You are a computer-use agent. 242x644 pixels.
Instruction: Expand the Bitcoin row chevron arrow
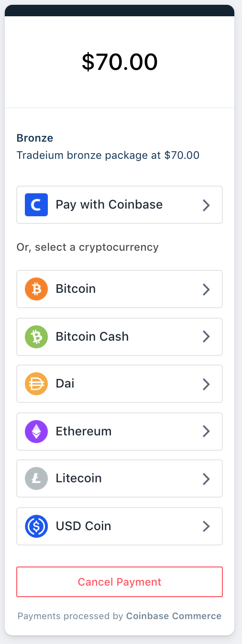(206, 289)
